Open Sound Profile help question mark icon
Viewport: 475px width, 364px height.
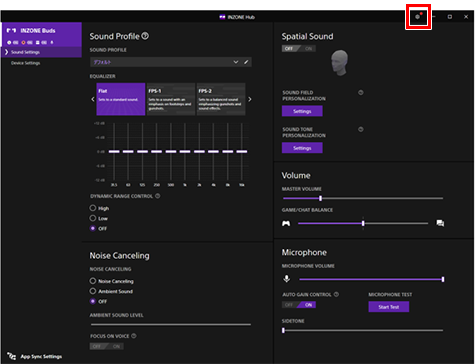(145, 36)
